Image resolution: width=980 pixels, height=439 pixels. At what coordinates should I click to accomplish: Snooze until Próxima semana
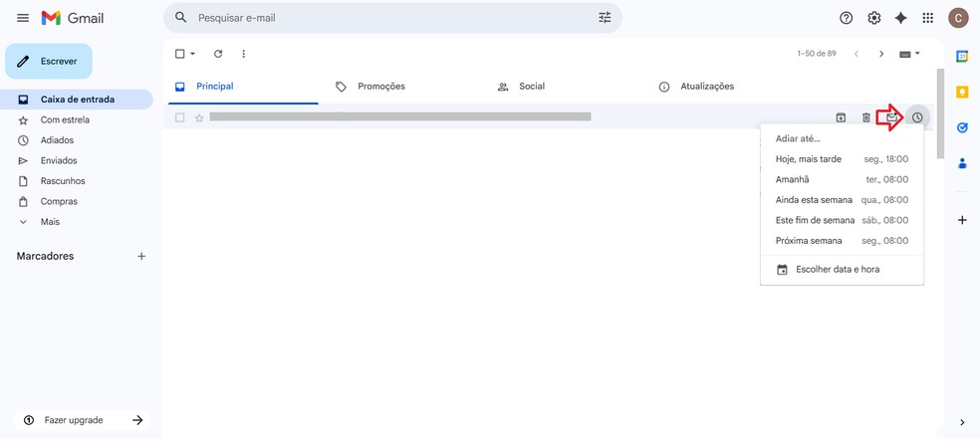click(x=842, y=241)
